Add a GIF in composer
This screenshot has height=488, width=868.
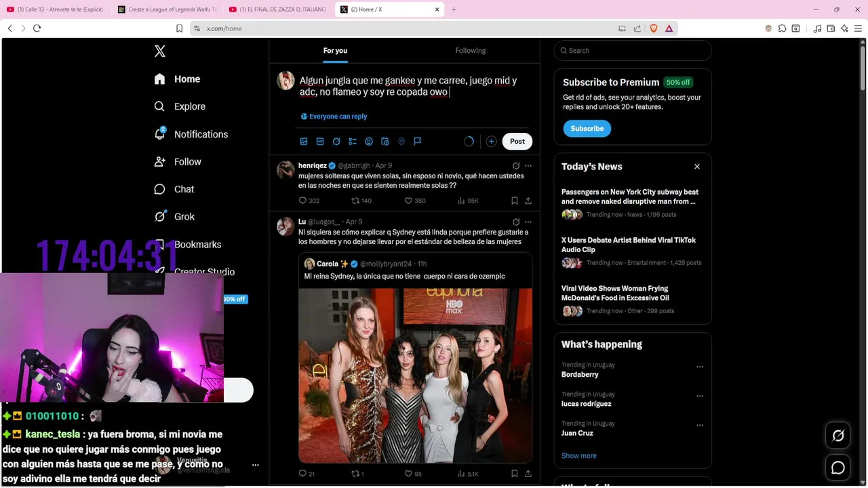pos(320,142)
